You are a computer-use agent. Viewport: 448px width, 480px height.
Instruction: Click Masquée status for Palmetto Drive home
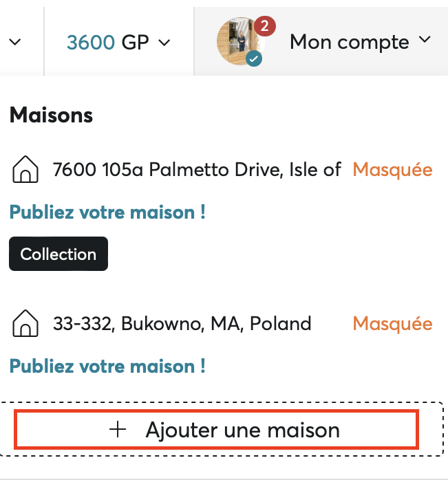pos(392,169)
